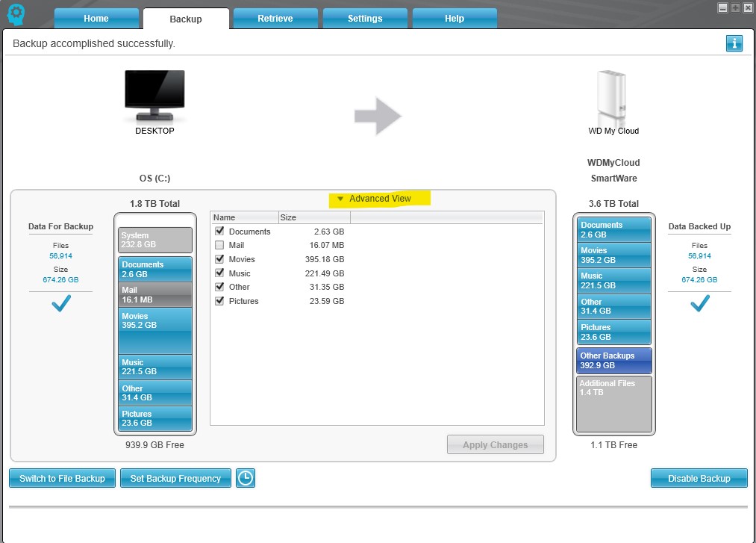Go to the Settings tab
The height and width of the screenshot is (543, 756).
click(x=365, y=19)
